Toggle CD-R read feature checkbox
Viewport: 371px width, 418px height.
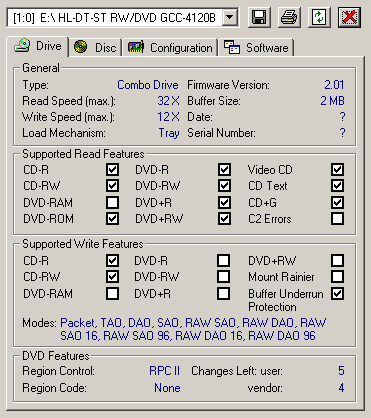[x=113, y=169]
